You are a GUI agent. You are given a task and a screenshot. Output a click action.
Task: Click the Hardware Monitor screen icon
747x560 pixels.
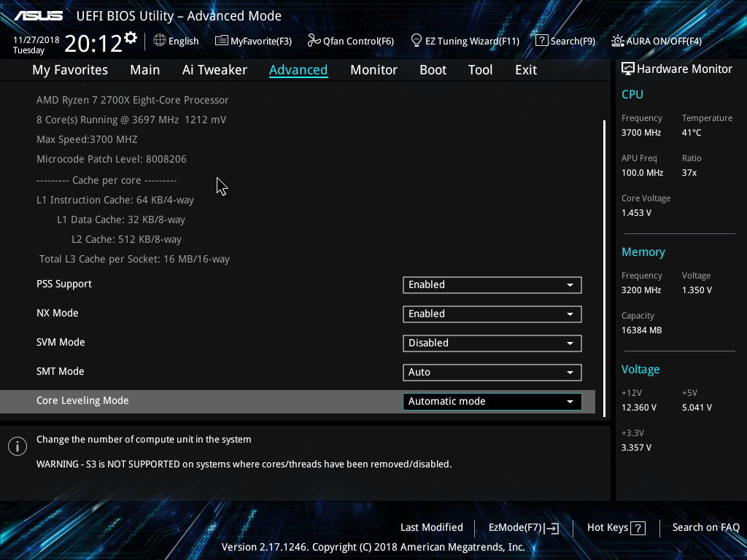click(628, 69)
